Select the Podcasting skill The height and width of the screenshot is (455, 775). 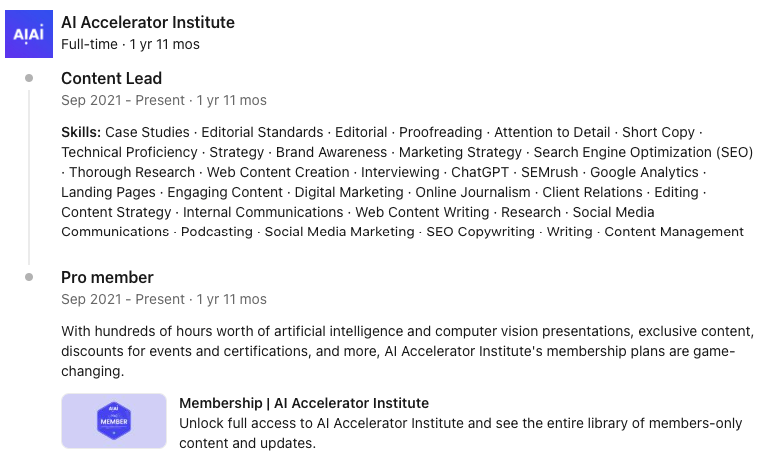(x=216, y=232)
